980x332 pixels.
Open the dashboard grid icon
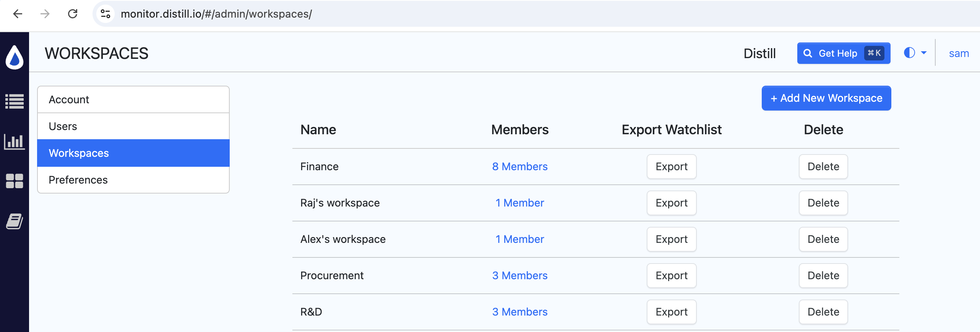pyautogui.click(x=15, y=181)
